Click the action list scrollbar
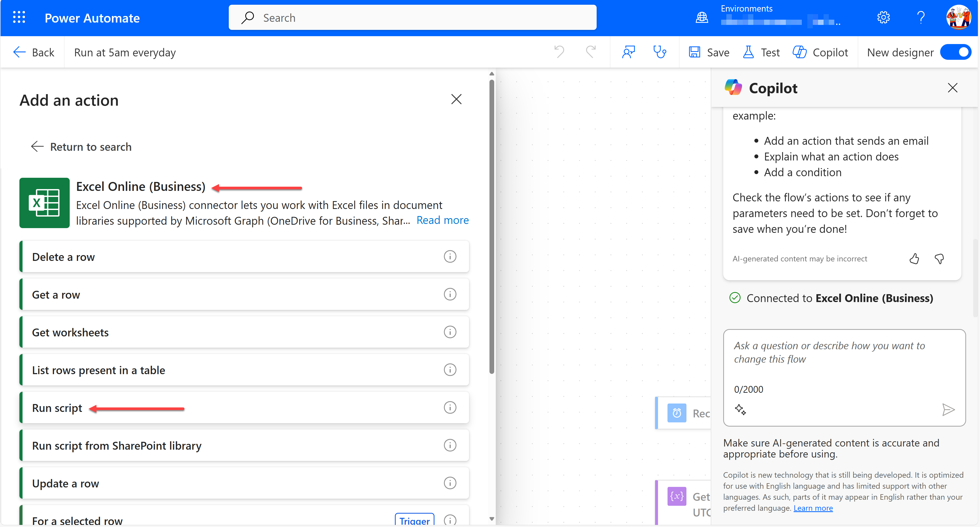 point(492,227)
